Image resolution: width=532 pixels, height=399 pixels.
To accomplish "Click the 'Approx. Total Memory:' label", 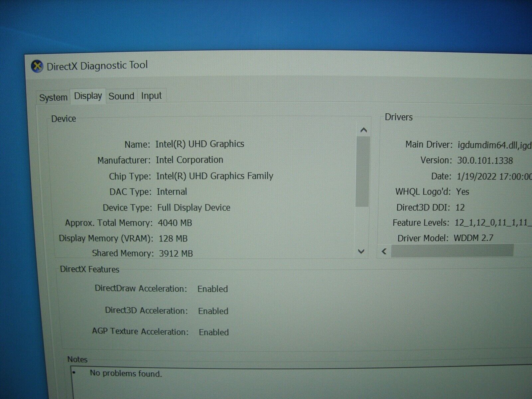I will [109, 223].
